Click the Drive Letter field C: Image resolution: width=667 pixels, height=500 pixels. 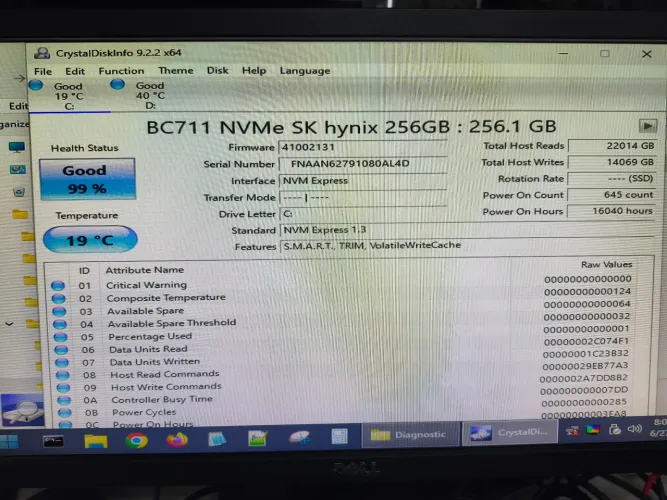click(362, 214)
